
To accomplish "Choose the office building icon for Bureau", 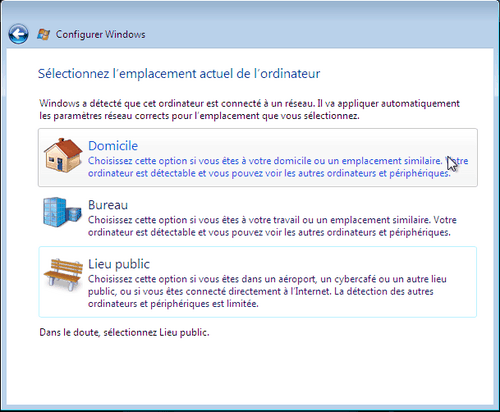I will [62, 212].
